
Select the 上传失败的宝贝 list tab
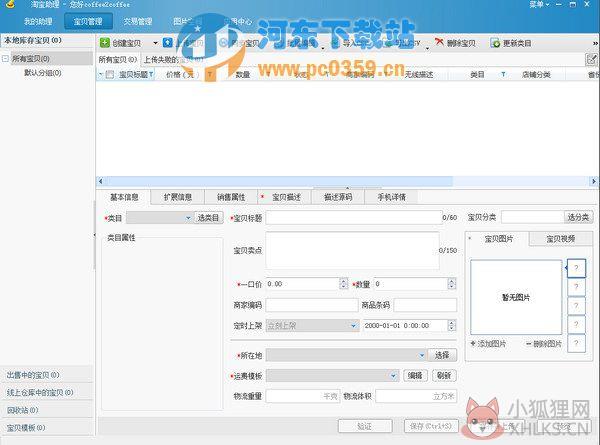tap(172, 60)
